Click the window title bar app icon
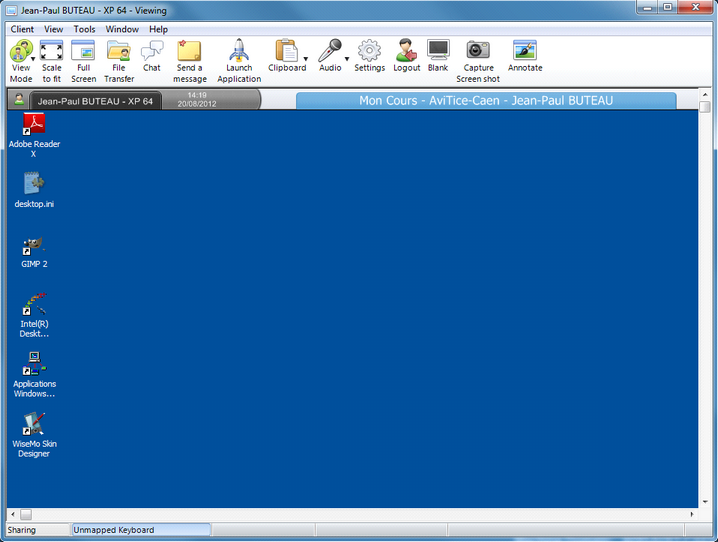This screenshot has height=542, width=718. point(11,10)
